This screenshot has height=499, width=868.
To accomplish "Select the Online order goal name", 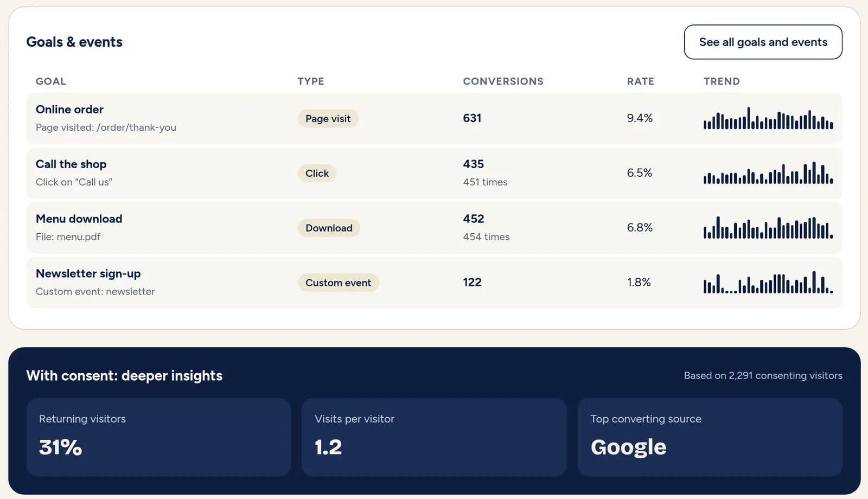I will coord(69,109).
